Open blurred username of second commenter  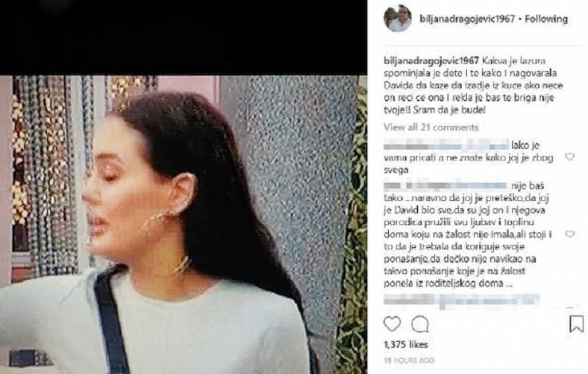(445, 185)
